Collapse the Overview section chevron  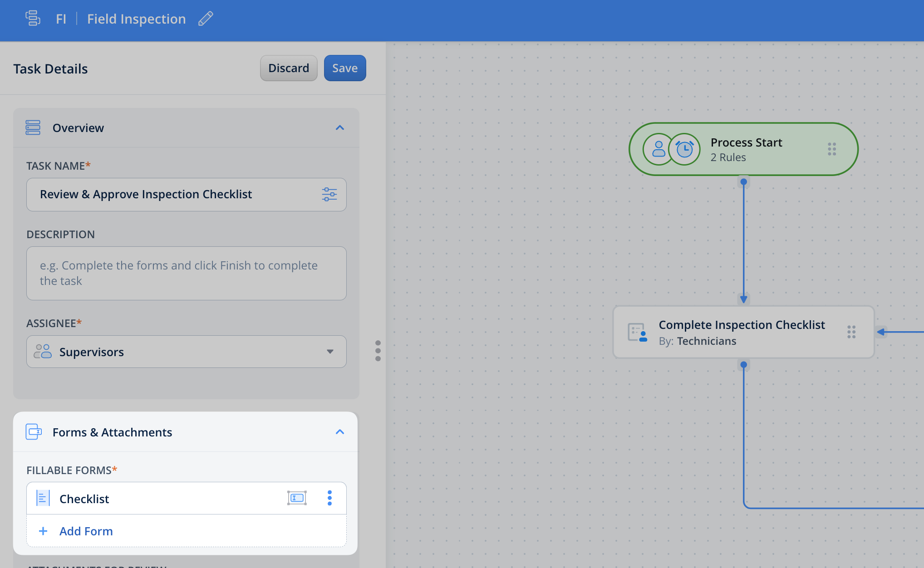pos(339,127)
